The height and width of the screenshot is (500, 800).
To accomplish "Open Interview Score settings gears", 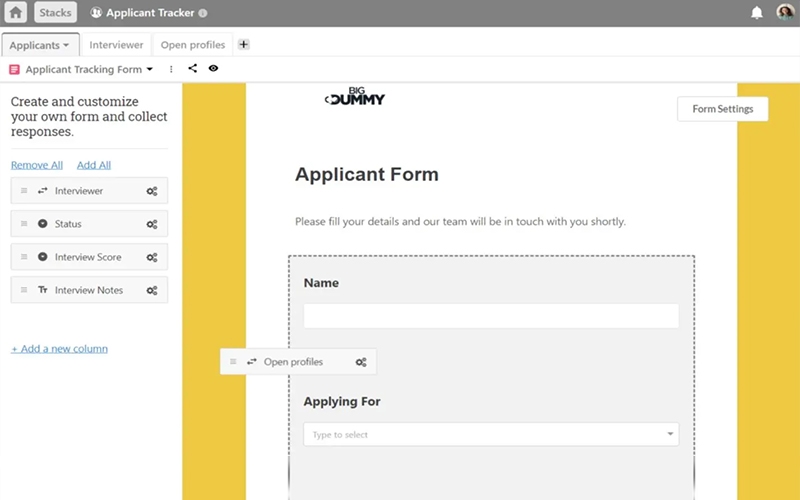I will coord(152,258).
